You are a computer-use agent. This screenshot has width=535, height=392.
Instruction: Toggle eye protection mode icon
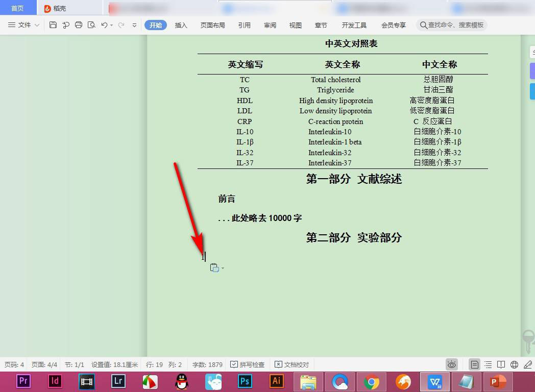coord(452,364)
